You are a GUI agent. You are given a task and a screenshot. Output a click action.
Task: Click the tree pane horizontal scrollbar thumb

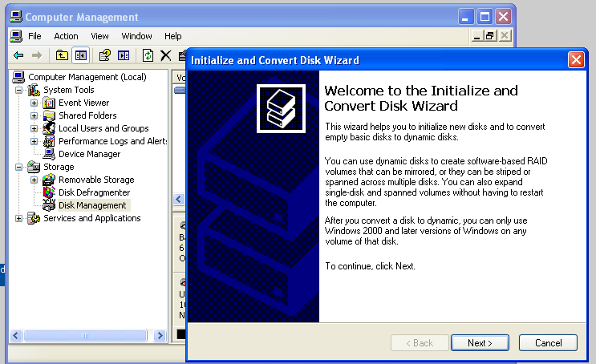pyautogui.click(x=85, y=335)
